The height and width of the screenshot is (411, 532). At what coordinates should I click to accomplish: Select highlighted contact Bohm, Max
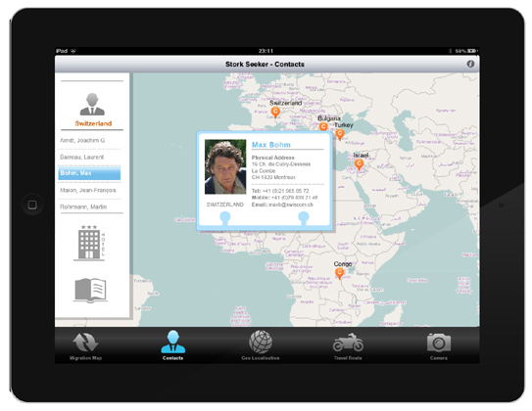click(89, 173)
